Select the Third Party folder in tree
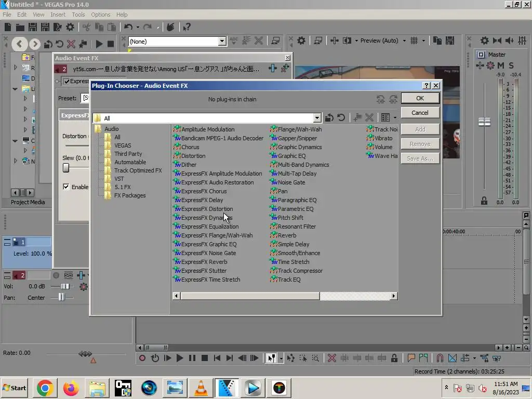The height and width of the screenshot is (399, 532). point(128,154)
